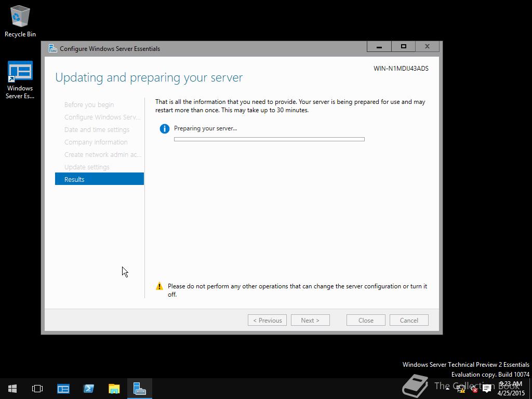Launch Server Manager from the taskbar
This screenshot has width=532, height=399.
click(x=63, y=389)
